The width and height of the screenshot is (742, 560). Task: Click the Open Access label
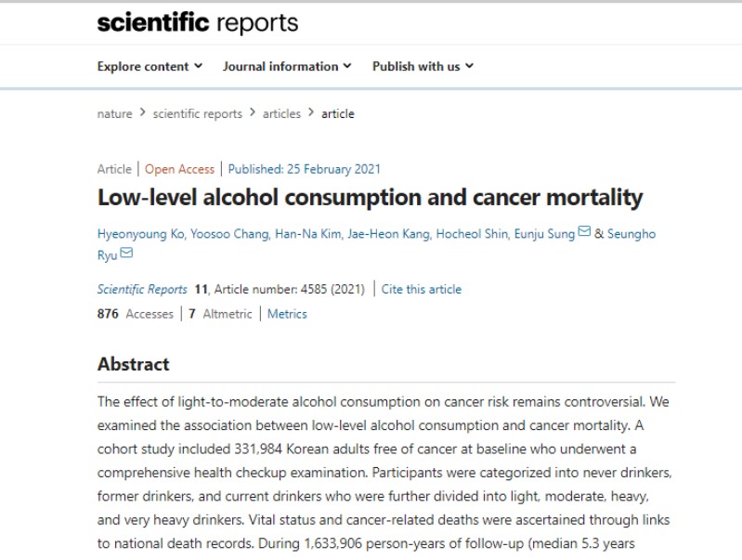(x=179, y=169)
